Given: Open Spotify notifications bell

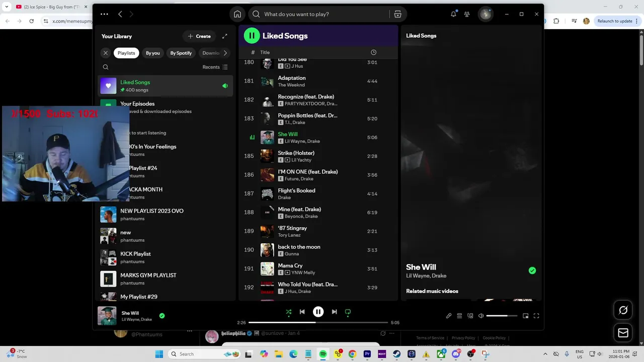Looking at the screenshot, I should (453, 14).
